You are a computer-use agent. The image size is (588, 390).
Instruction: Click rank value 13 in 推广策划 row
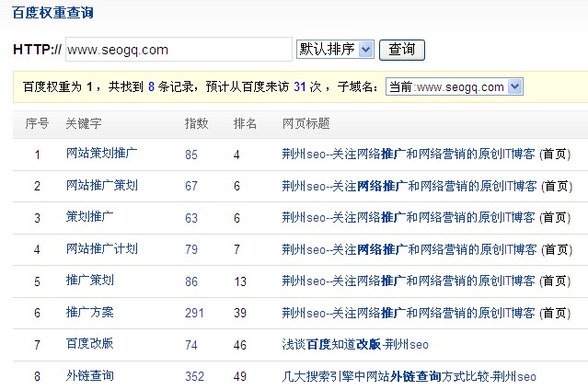pos(240,281)
